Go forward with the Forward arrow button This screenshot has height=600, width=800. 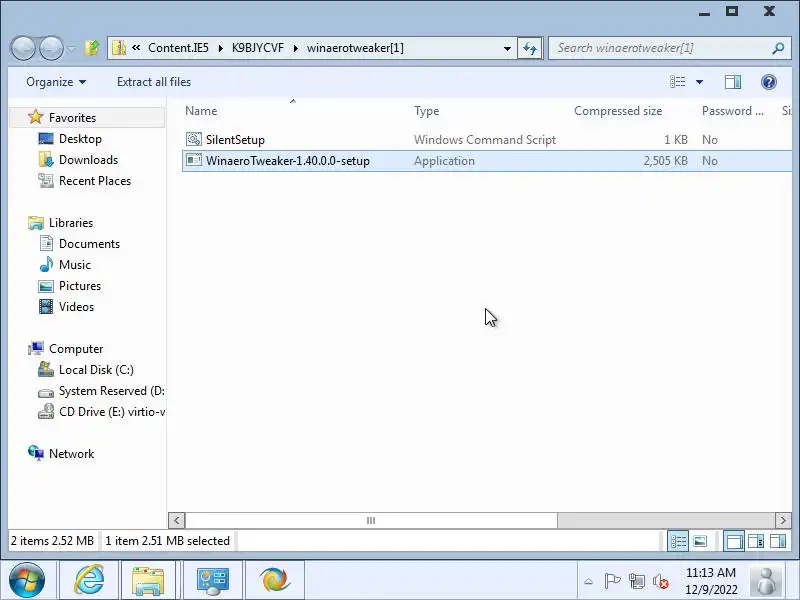(x=51, y=48)
